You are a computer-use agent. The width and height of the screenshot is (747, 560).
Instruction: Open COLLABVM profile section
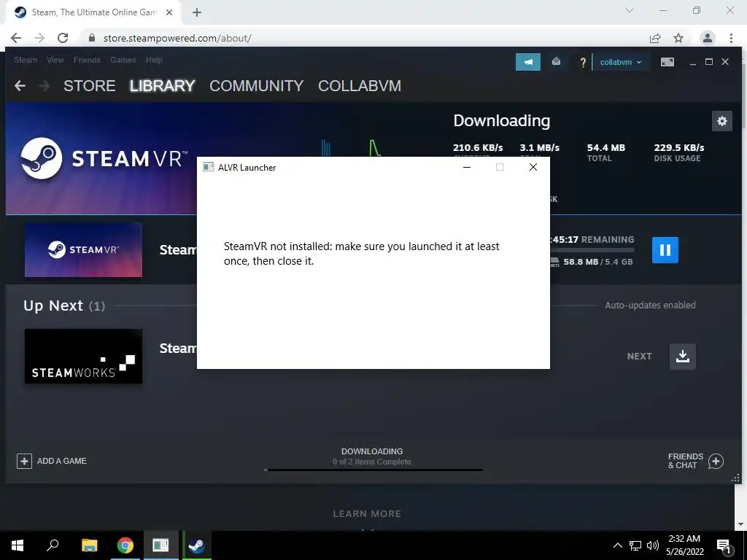(360, 86)
